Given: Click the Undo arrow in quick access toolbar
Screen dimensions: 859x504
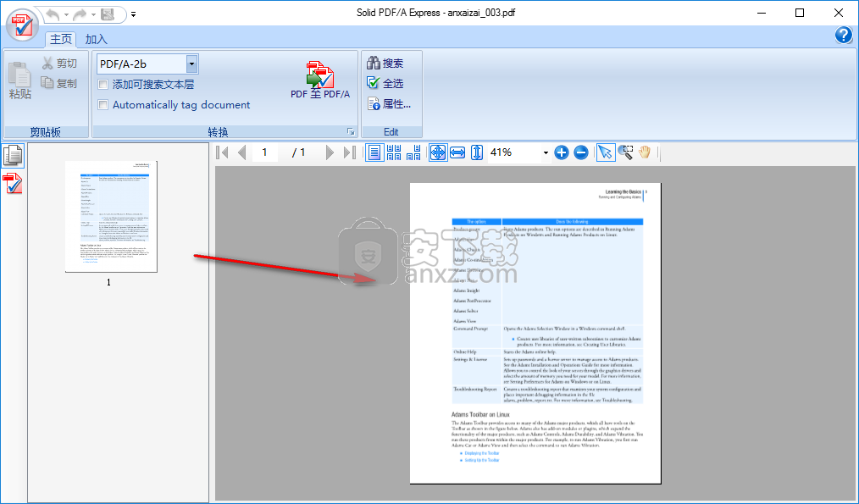Looking at the screenshot, I should (52, 14).
